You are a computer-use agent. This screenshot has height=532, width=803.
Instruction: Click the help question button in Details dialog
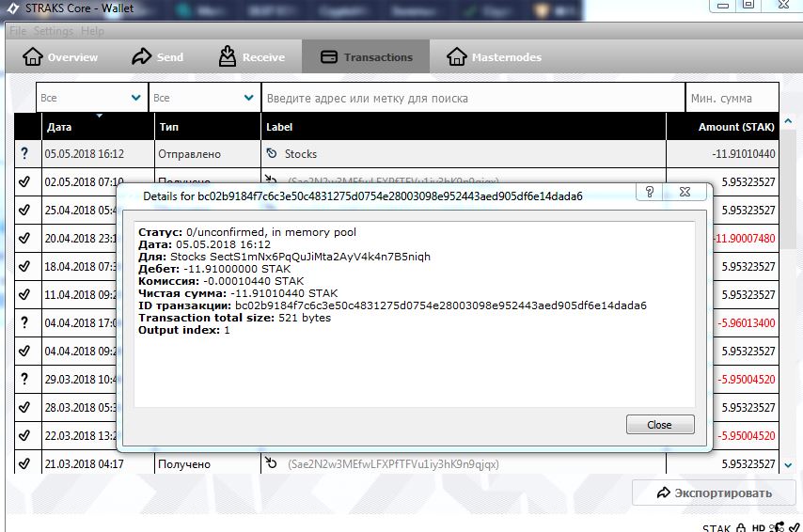[x=649, y=192]
